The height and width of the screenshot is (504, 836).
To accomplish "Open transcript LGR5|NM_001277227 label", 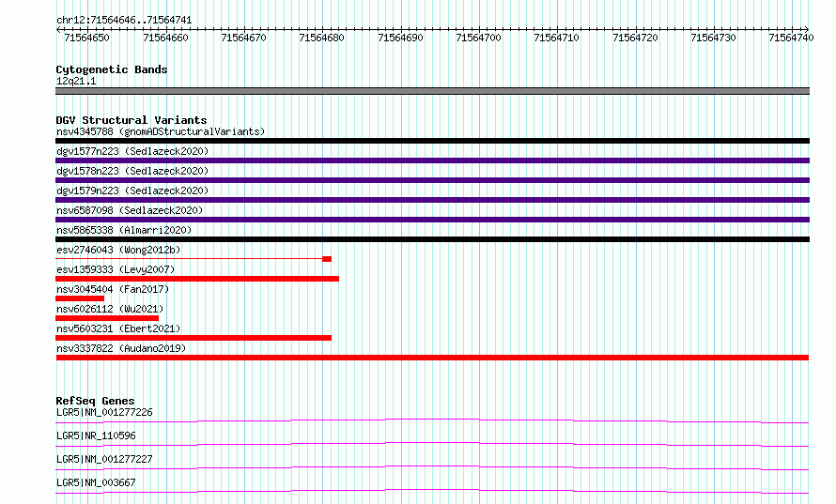I will 104,459.
